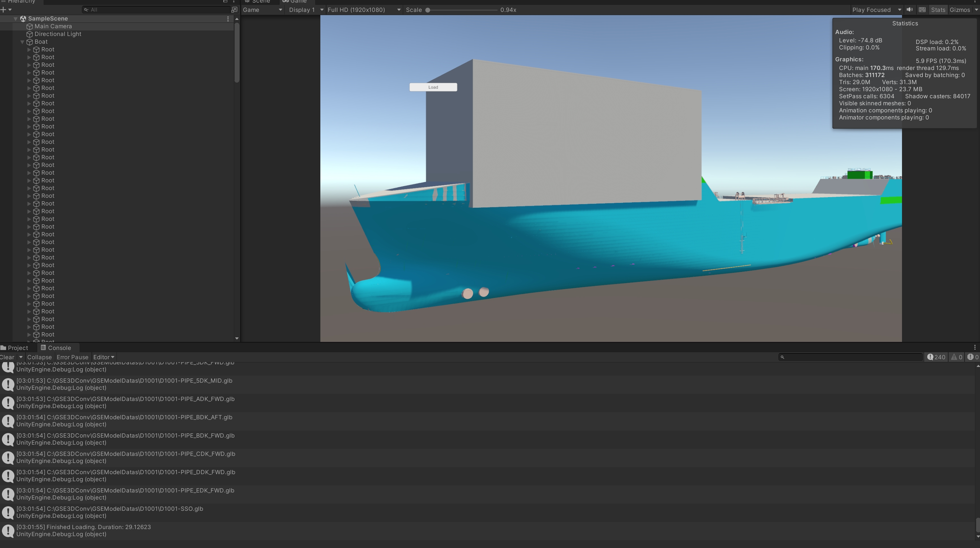Click the warning filter icon showing 240
980x548 pixels.
936,357
